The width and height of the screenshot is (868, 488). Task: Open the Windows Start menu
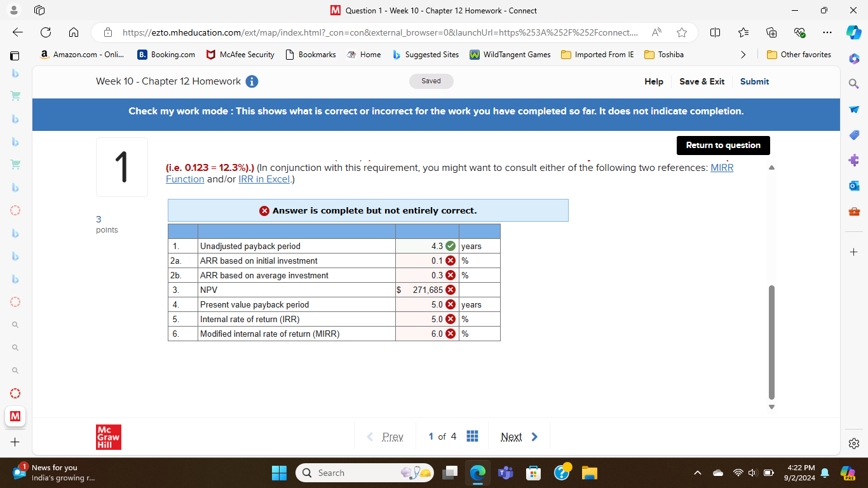pos(279,473)
